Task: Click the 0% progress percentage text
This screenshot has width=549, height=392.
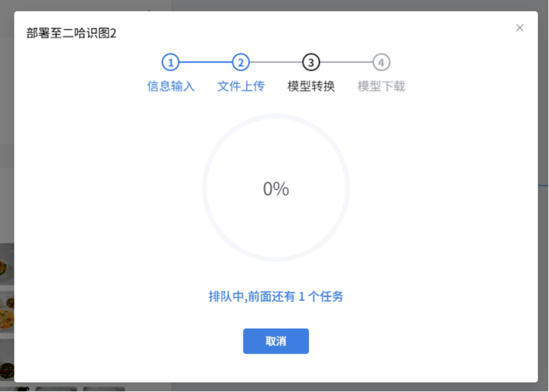Action: click(x=276, y=189)
